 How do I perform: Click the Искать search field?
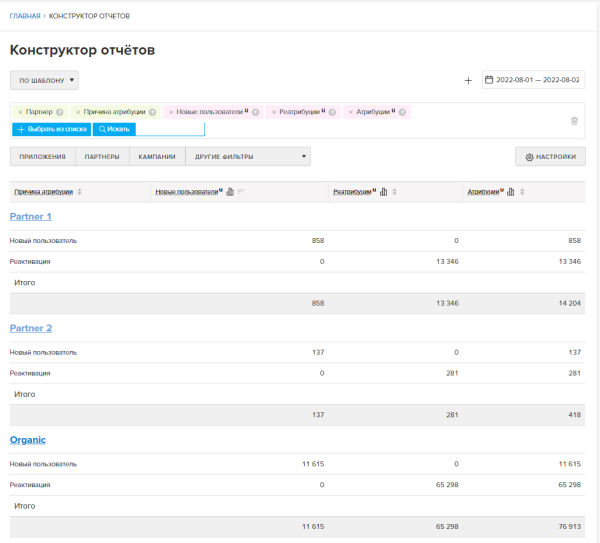pos(168,129)
